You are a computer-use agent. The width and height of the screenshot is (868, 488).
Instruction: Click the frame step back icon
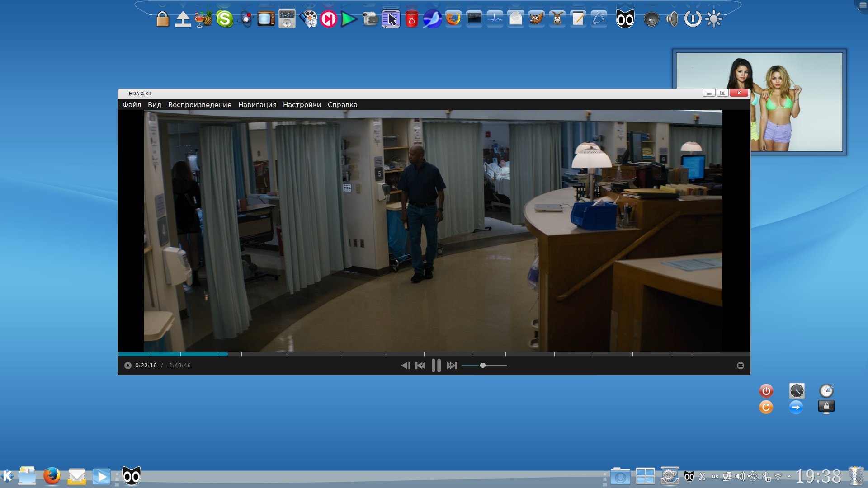coord(406,366)
